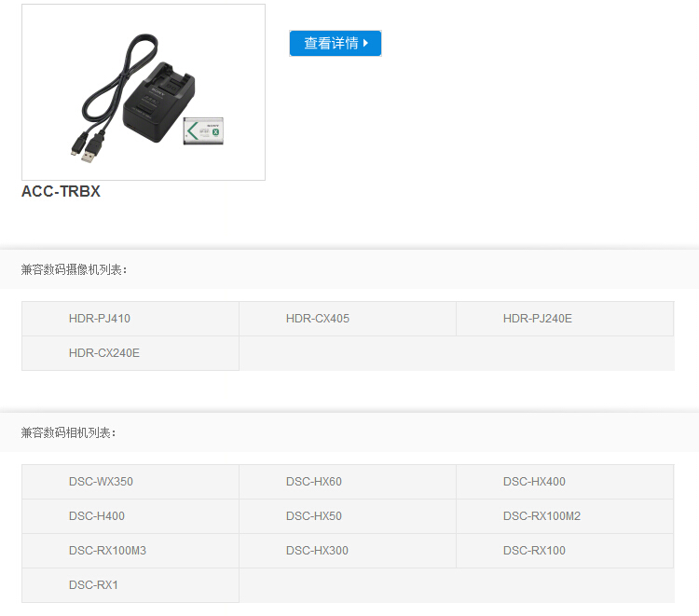This screenshot has height=616, width=699.
Task: Select the HDR-PJ410 table cell
Action: click(x=130, y=319)
